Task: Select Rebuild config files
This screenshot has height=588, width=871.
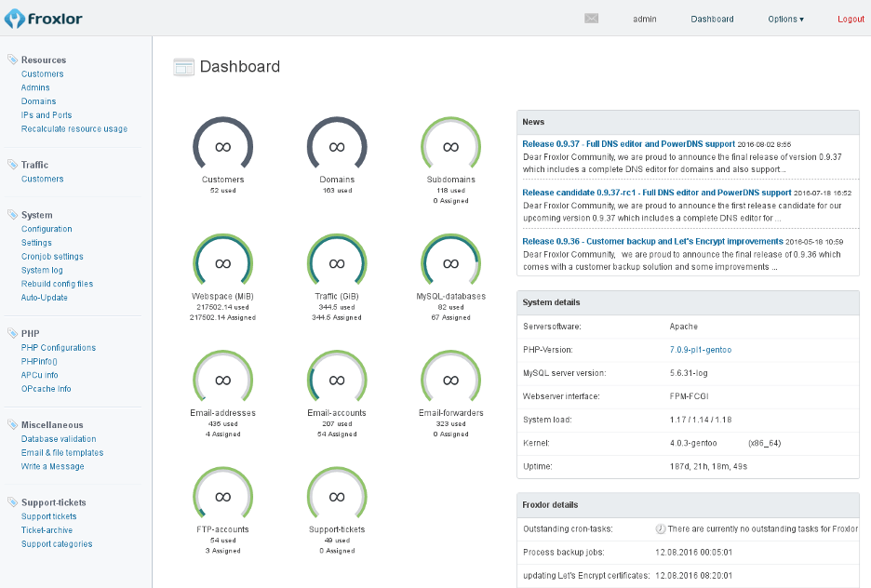Action: click(57, 284)
